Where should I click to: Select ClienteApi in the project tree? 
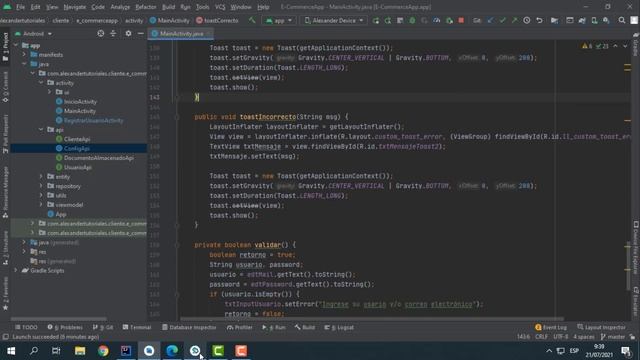coord(77,139)
